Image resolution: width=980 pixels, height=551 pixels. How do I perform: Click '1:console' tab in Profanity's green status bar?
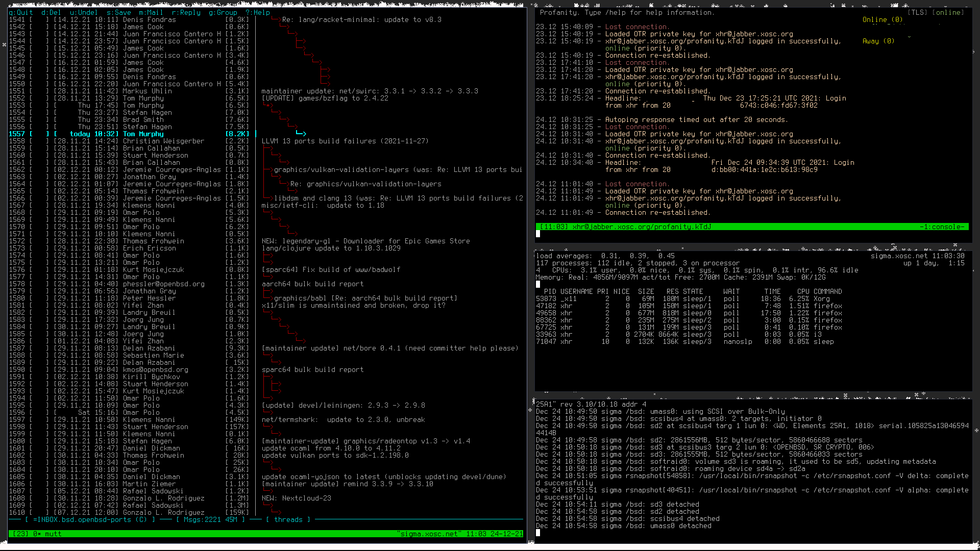click(944, 227)
